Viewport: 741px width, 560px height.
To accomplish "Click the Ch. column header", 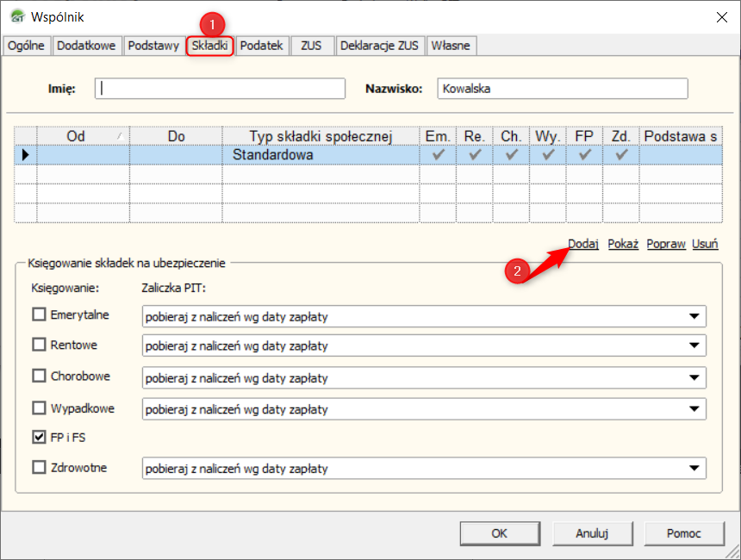I will pyautogui.click(x=511, y=136).
